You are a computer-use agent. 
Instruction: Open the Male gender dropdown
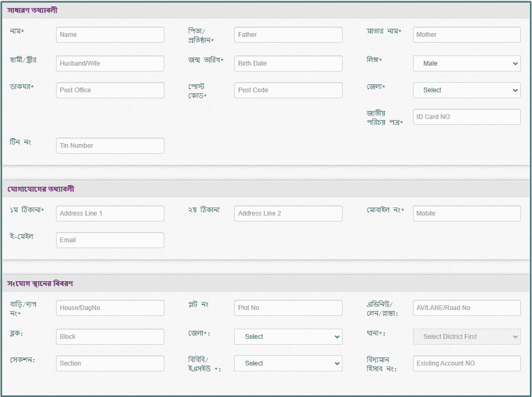pyautogui.click(x=466, y=63)
